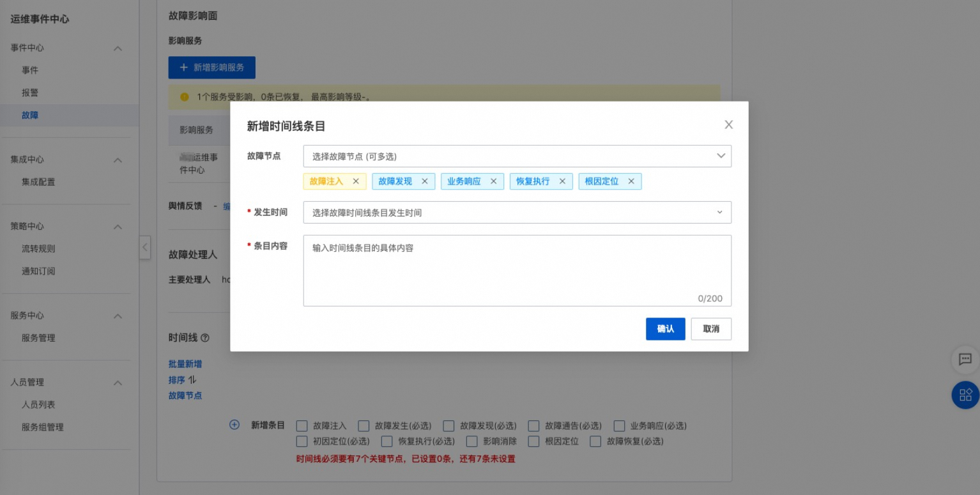
Task: Check the 故障注入 checkbox
Action: tap(303, 425)
